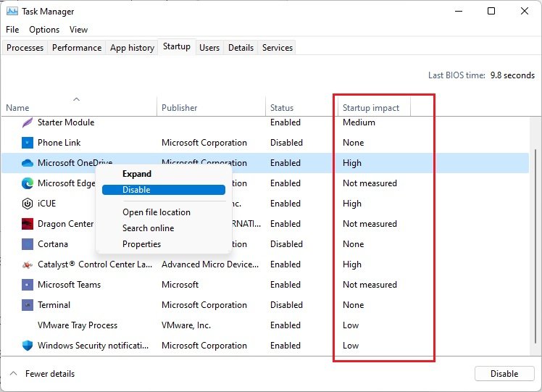Switch to the Processes tab
The width and height of the screenshot is (542, 392).
[x=25, y=47]
